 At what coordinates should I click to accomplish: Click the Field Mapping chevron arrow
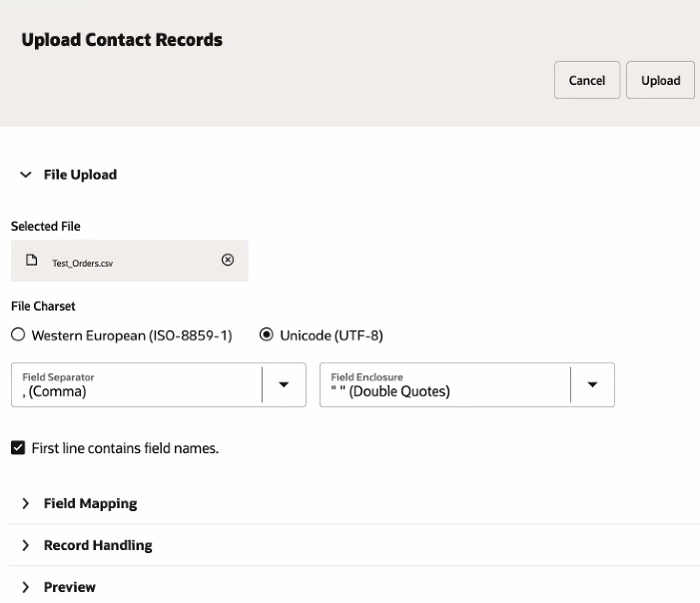[x=25, y=503]
